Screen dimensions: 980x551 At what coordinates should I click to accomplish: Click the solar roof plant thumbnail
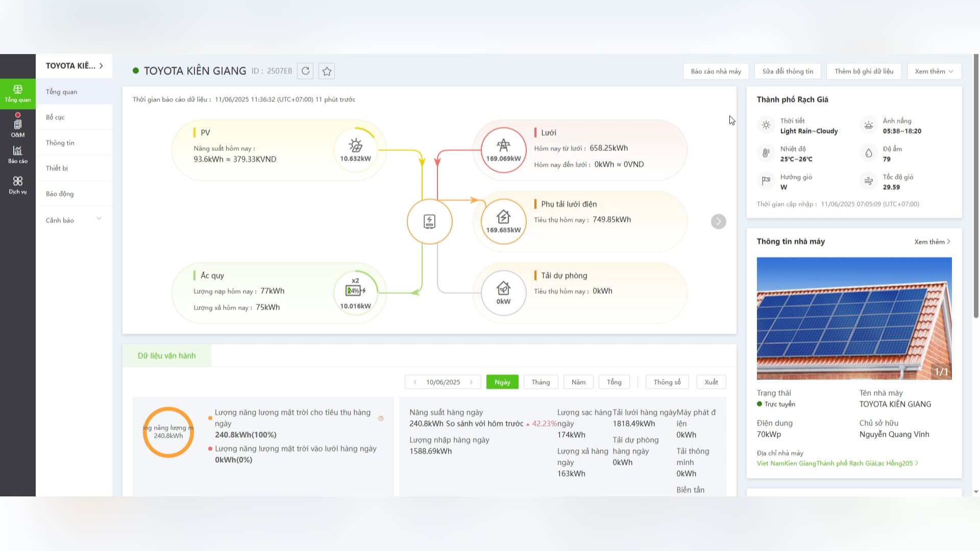pyautogui.click(x=854, y=318)
